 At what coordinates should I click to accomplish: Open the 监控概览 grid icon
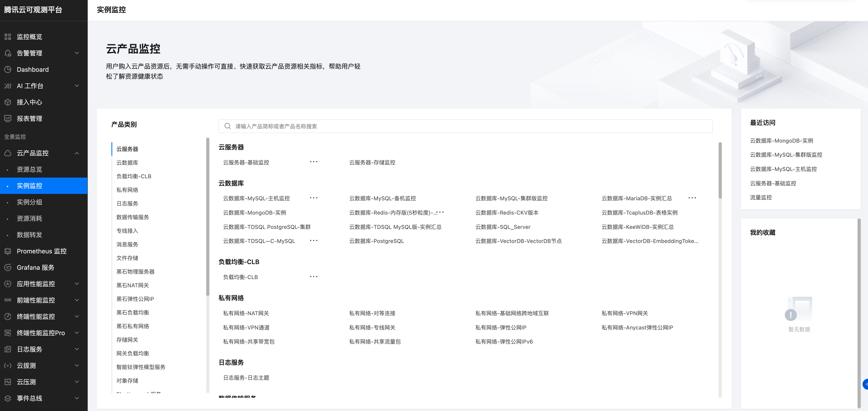8,37
